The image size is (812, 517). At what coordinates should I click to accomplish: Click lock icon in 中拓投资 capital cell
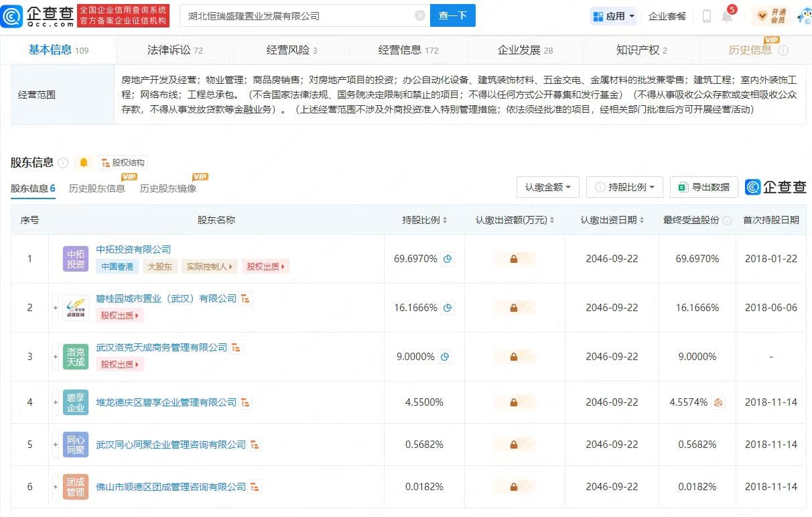click(x=514, y=259)
